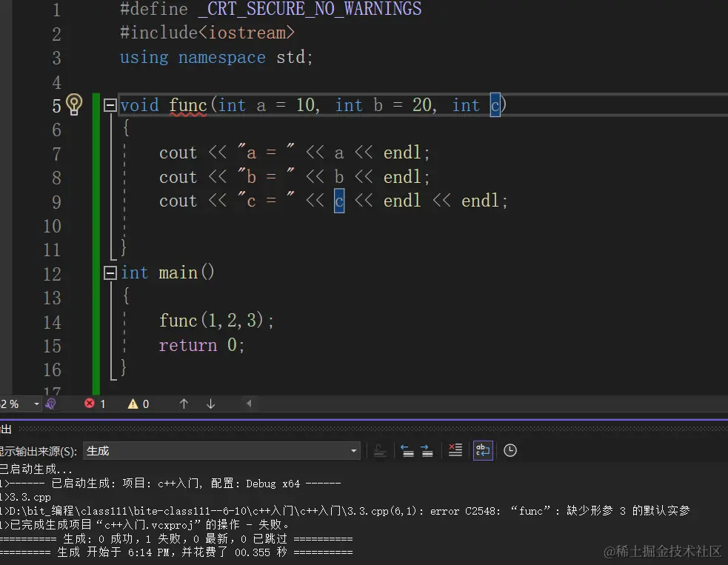Screen dimensions: 728x565
Task: Click highlighted parameter c on line 5
Action: click(495, 105)
